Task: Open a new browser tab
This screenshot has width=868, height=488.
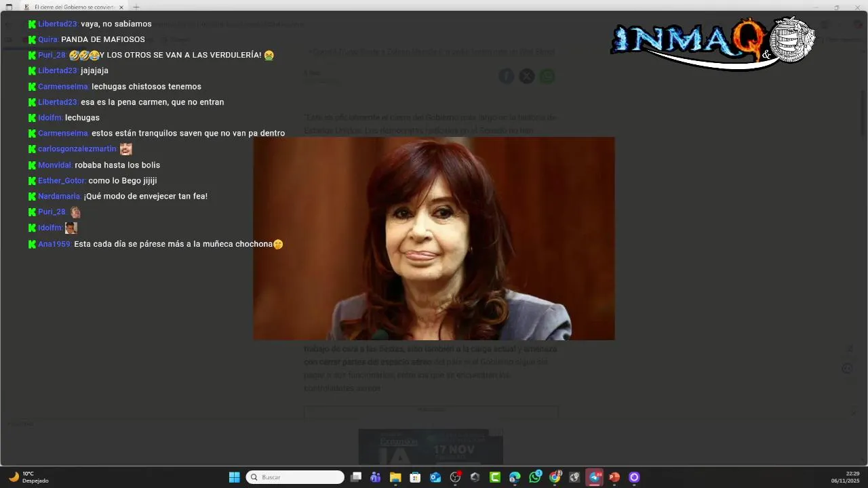Action: pos(136,7)
